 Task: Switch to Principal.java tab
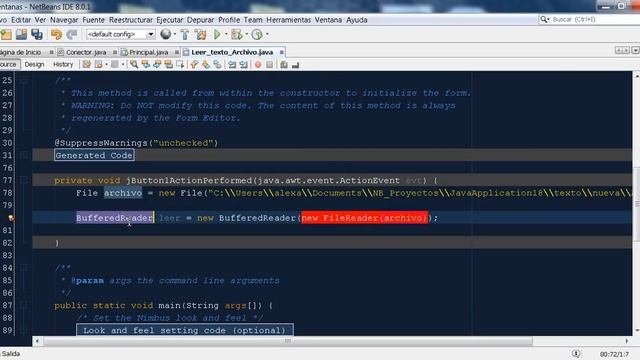(149, 52)
